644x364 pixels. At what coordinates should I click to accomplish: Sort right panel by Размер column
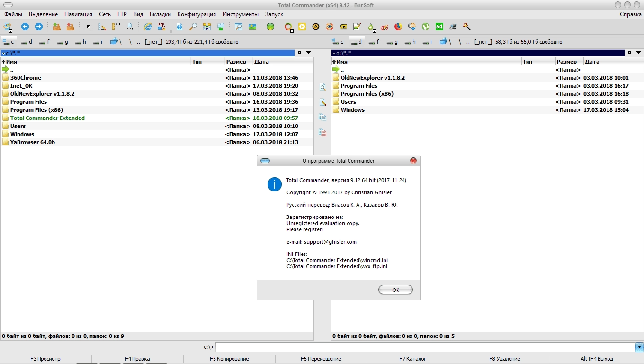point(569,62)
